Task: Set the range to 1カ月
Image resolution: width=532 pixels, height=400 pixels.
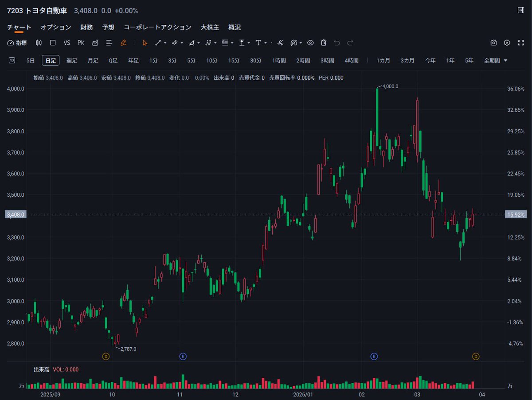Action: click(383, 61)
